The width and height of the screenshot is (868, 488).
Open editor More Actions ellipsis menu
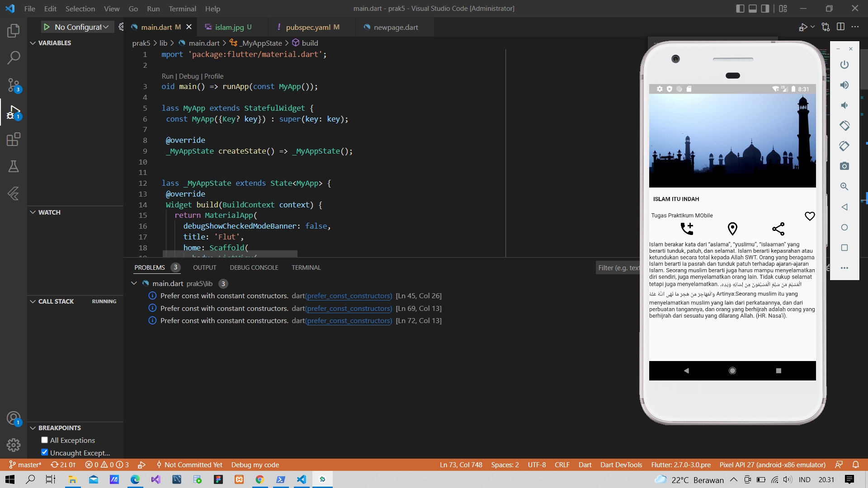(855, 27)
